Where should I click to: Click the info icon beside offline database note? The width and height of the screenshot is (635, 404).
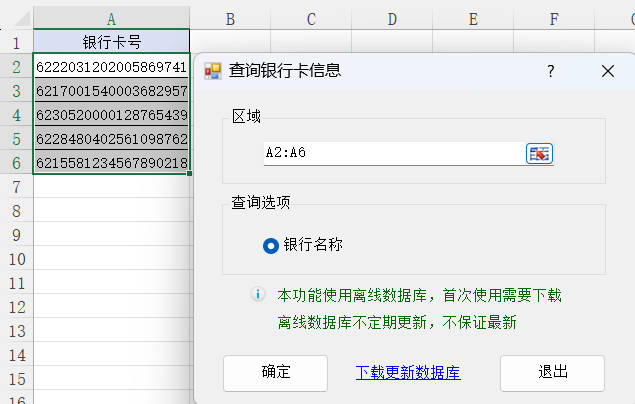257,295
